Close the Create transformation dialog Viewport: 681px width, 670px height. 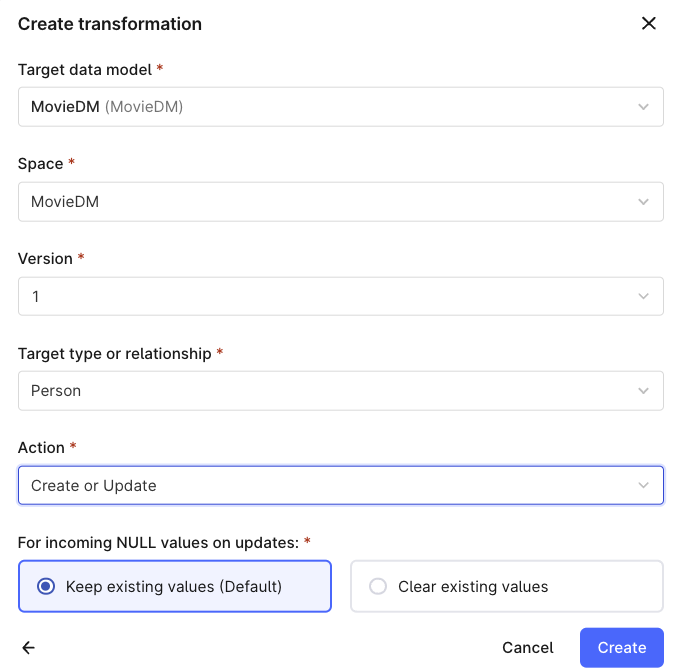[x=648, y=23]
